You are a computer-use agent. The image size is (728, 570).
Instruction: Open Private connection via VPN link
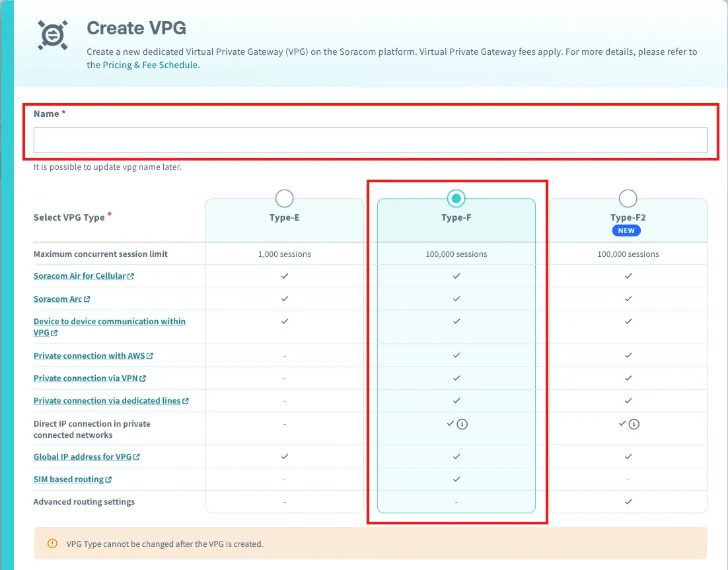pos(90,378)
